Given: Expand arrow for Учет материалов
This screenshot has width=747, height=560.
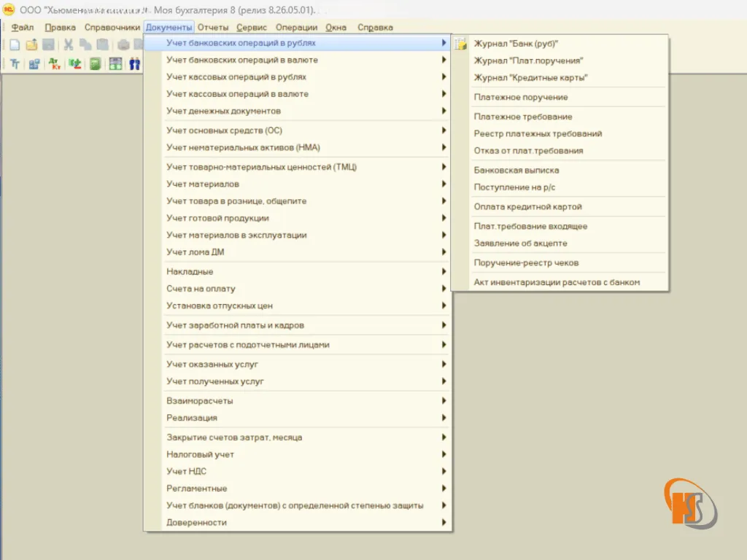Looking at the screenshot, I should click(444, 184).
